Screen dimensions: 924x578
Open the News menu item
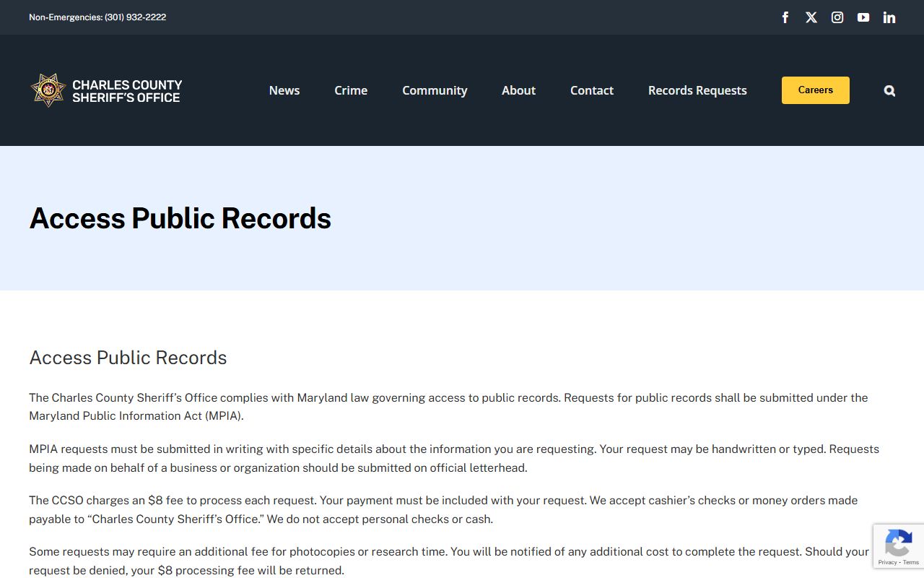(284, 90)
